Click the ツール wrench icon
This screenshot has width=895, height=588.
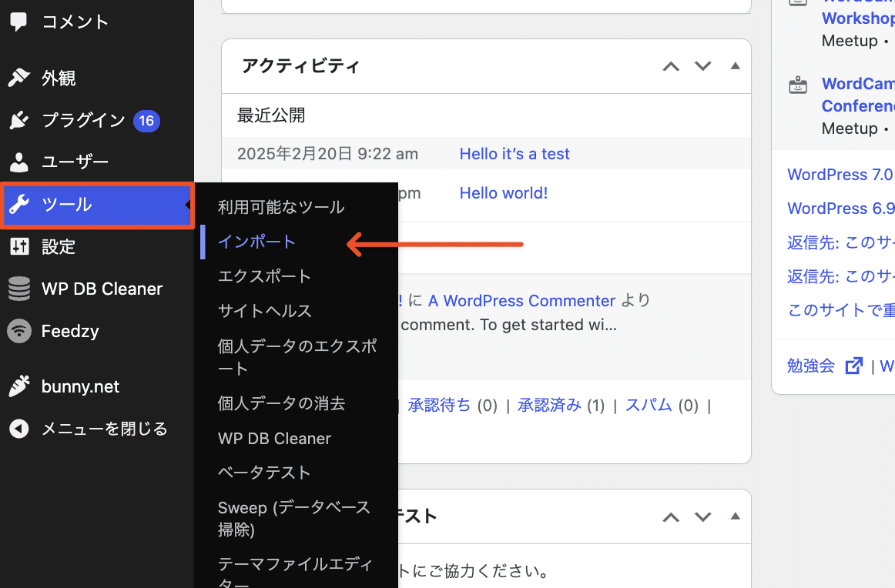pyautogui.click(x=19, y=205)
